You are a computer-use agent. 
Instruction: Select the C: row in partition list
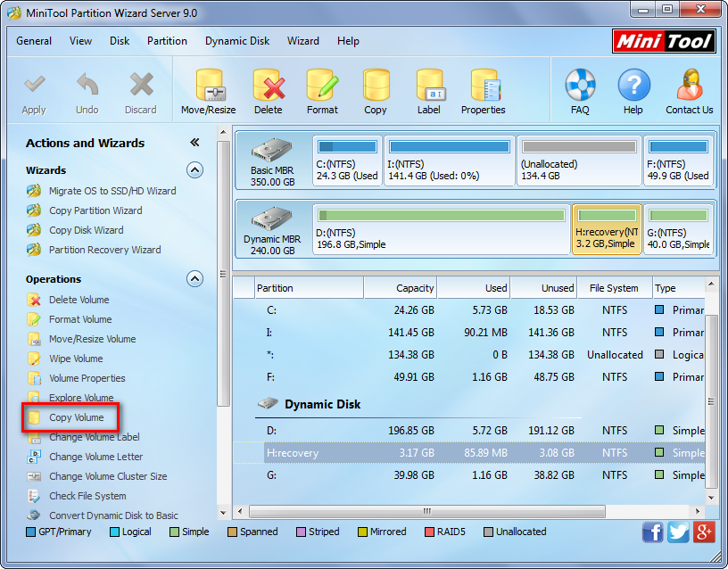[469, 310]
